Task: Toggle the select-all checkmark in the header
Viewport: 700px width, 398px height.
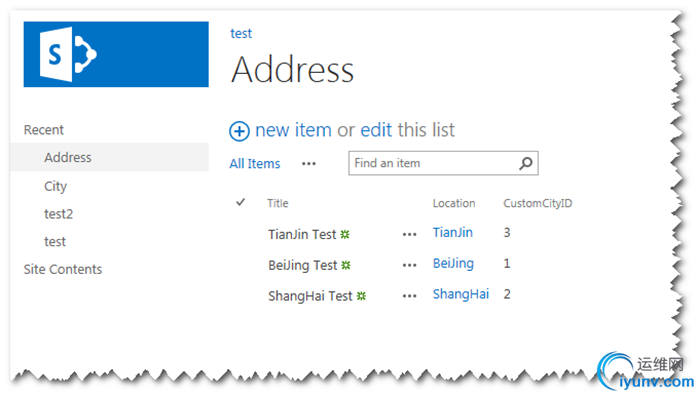Action: tap(241, 203)
